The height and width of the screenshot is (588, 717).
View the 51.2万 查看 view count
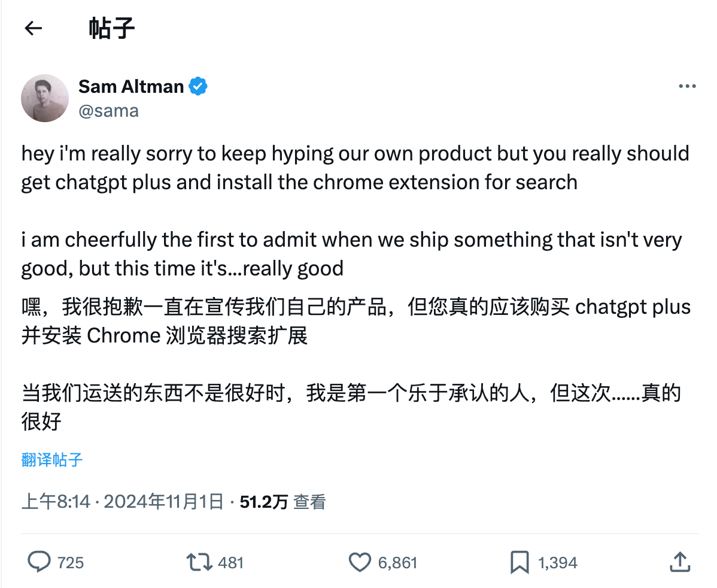pyautogui.click(x=282, y=501)
